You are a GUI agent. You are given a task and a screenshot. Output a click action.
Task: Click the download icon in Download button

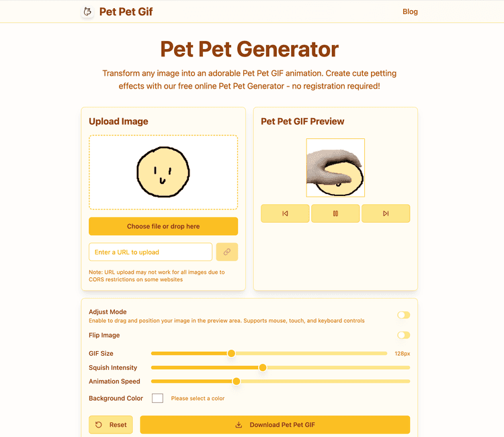click(x=239, y=425)
